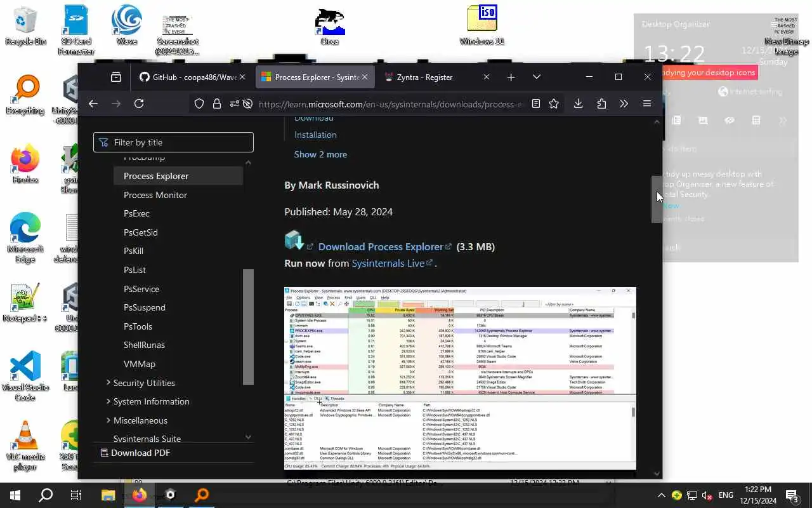Click the site padlock security icon
The image size is (812, 508).
click(217, 104)
